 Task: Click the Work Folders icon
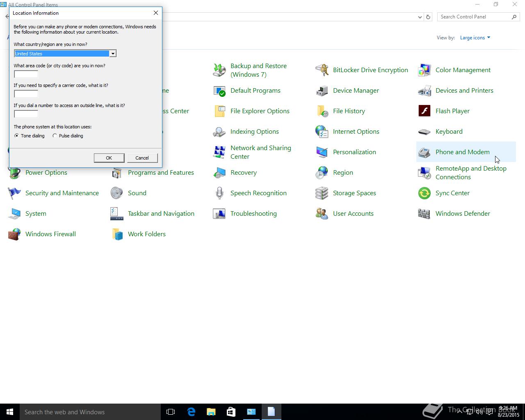(x=117, y=234)
